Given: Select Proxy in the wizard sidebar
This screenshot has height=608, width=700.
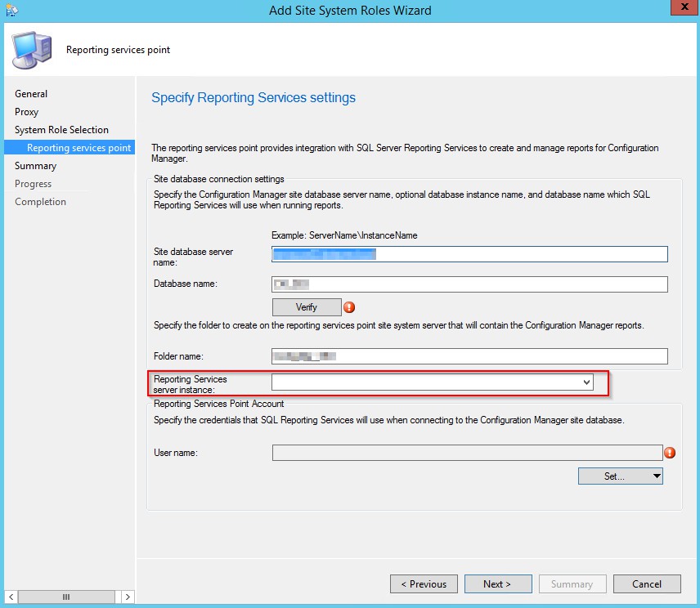Looking at the screenshot, I should tap(28, 111).
